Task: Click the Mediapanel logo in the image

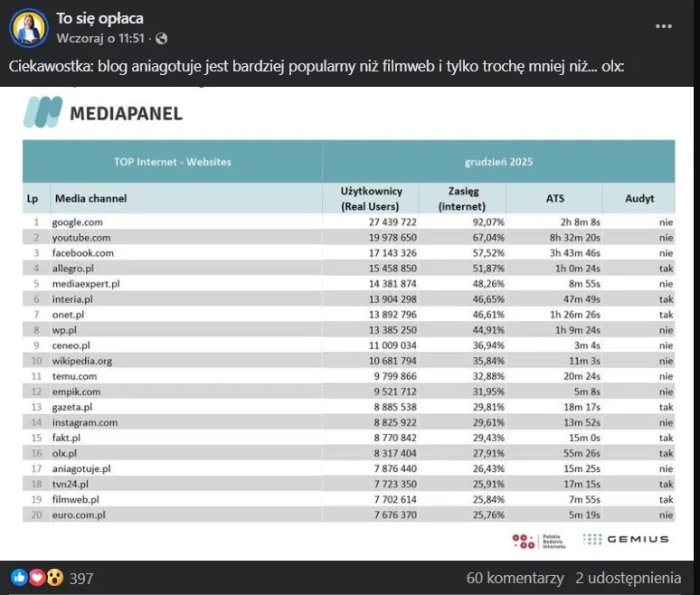Action: (104, 112)
